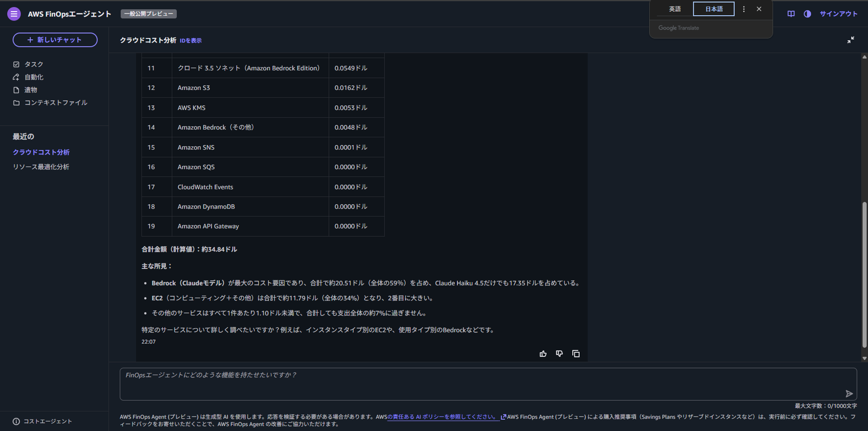Image resolution: width=868 pixels, height=431 pixels.
Task: Select the Amazon DynamoDB table cell
Action: point(250,206)
